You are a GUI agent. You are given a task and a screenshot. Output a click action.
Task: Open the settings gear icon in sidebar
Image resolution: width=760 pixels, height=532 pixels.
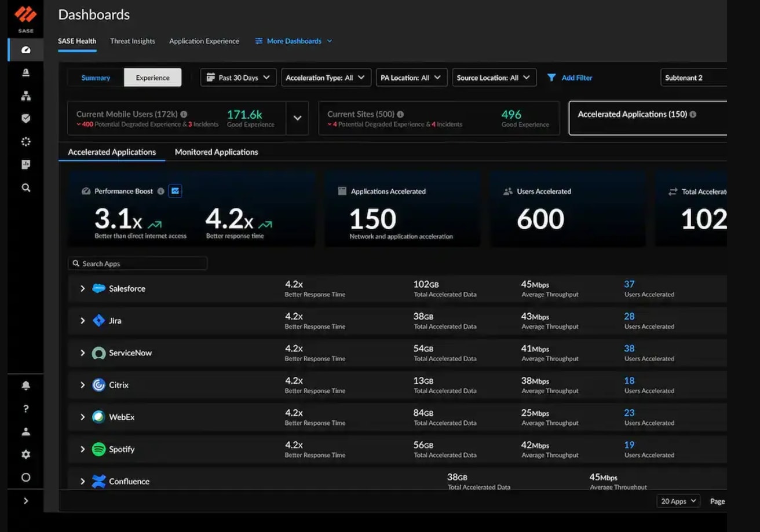tap(25, 454)
